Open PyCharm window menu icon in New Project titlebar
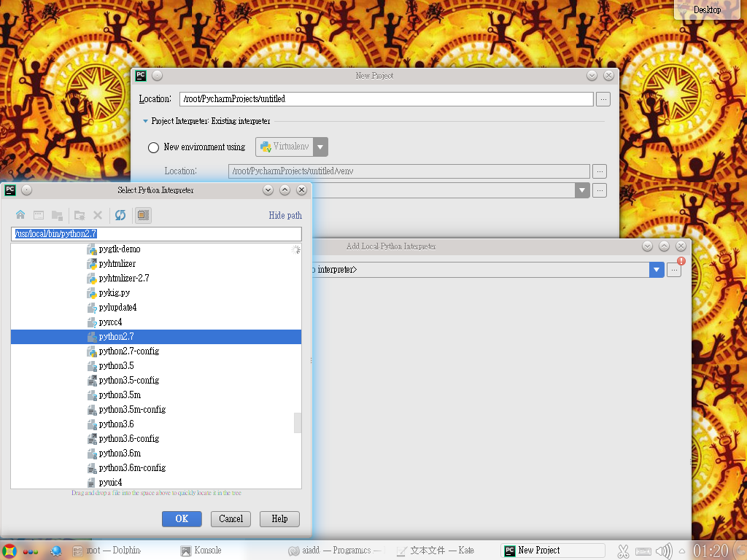The height and width of the screenshot is (560, 747). click(141, 75)
